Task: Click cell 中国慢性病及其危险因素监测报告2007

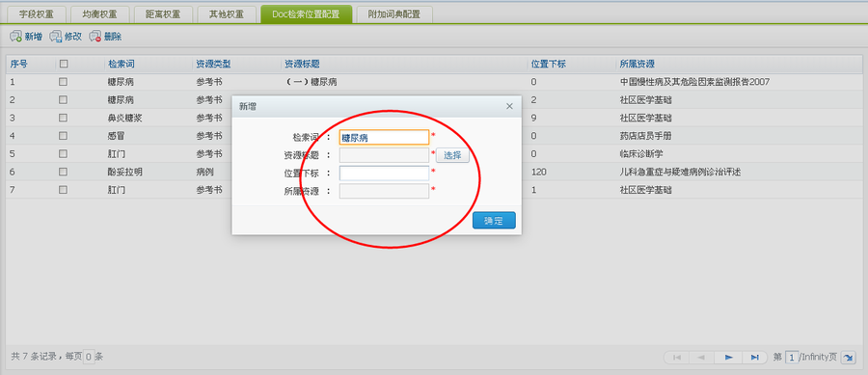Action: tap(695, 82)
